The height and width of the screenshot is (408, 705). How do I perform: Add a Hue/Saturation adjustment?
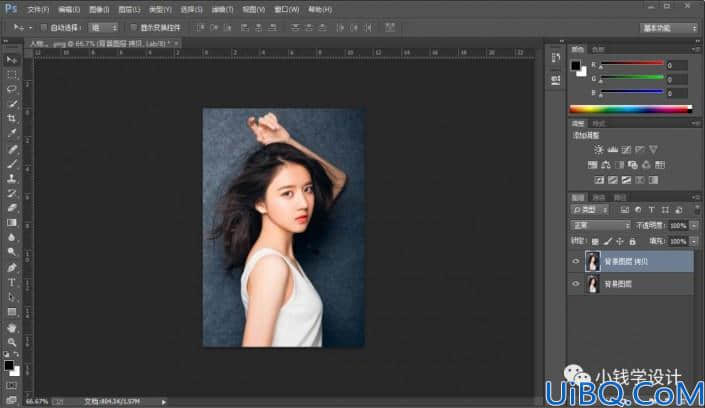coord(593,165)
